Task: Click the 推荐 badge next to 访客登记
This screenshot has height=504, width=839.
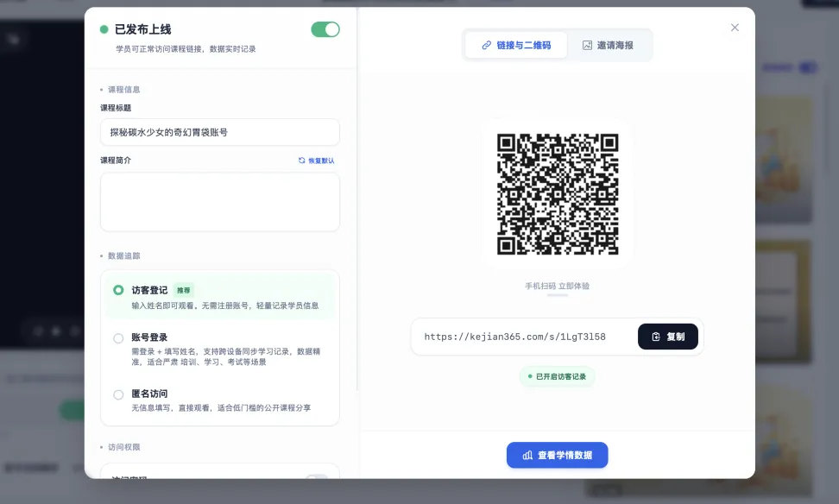Action: tap(184, 290)
